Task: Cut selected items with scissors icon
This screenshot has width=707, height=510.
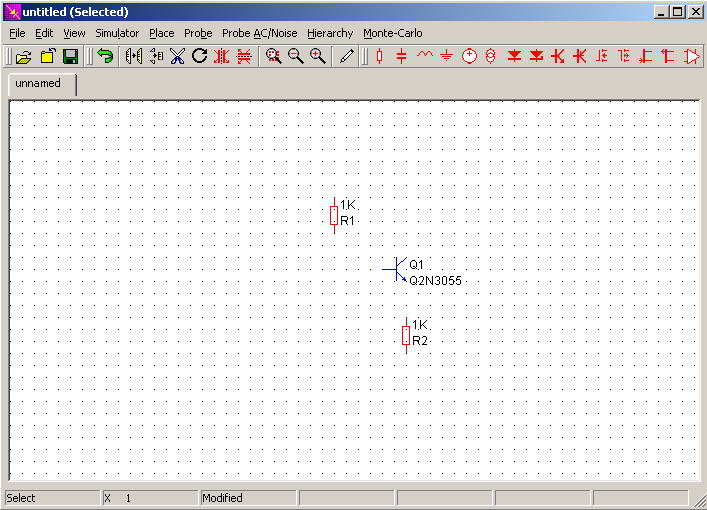Action: (x=178, y=56)
